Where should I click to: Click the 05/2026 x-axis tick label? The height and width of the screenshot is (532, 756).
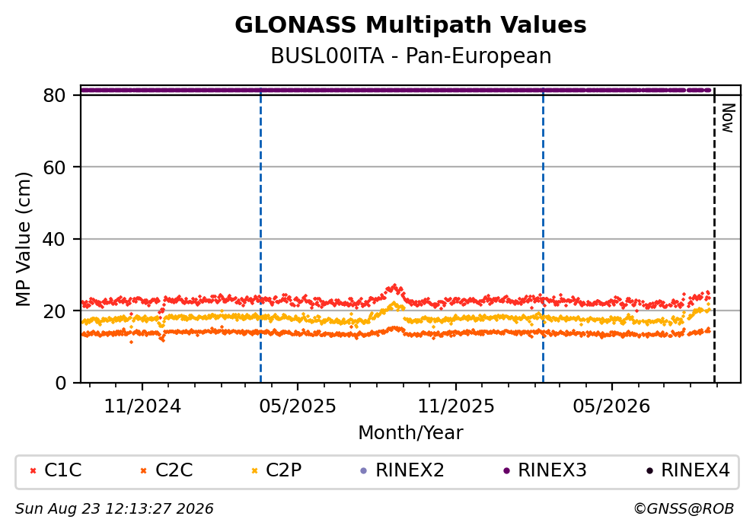(611, 406)
